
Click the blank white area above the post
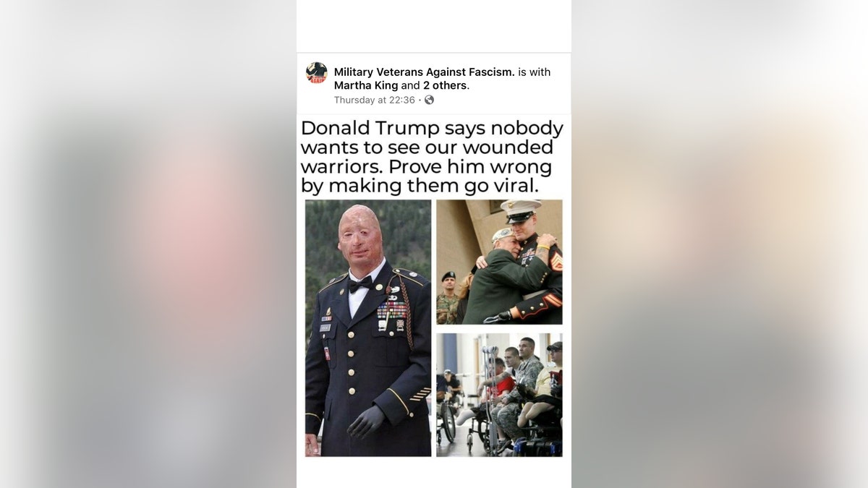[434, 26]
